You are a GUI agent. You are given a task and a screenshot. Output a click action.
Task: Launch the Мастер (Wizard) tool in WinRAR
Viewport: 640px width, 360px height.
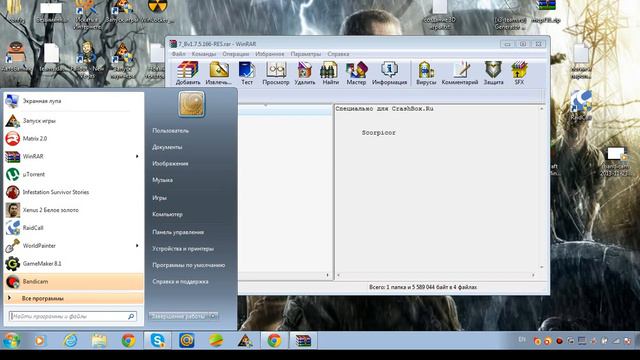[356, 73]
